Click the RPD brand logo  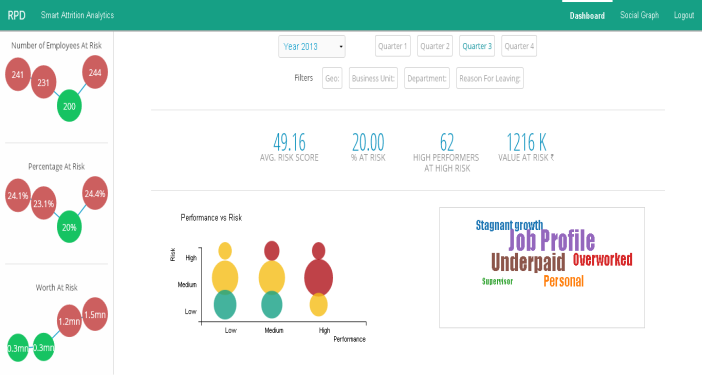[x=17, y=15]
